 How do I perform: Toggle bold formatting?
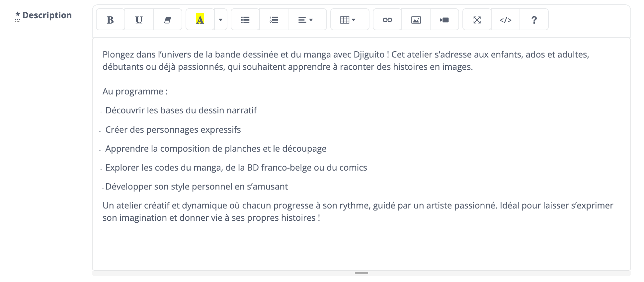pos(111,20)
